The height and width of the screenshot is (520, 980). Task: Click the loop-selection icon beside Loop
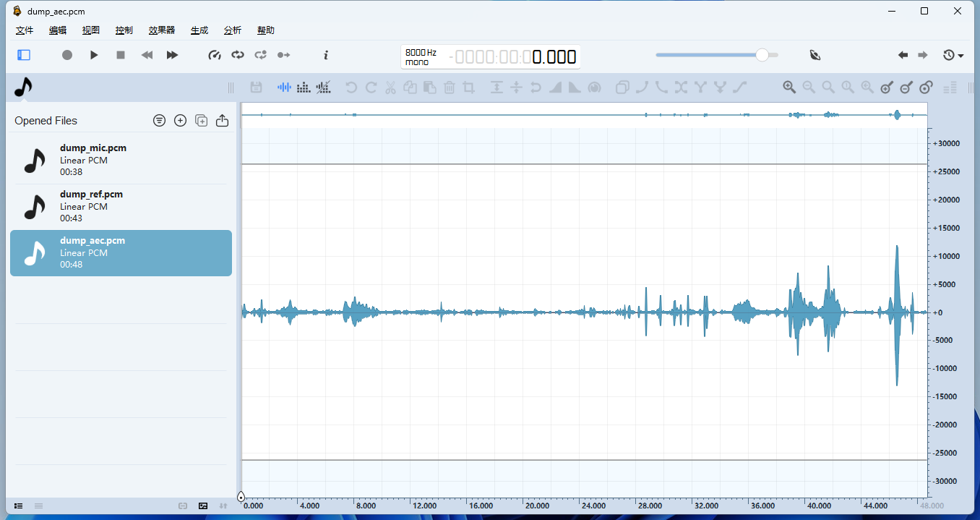[x=261, y=55]
